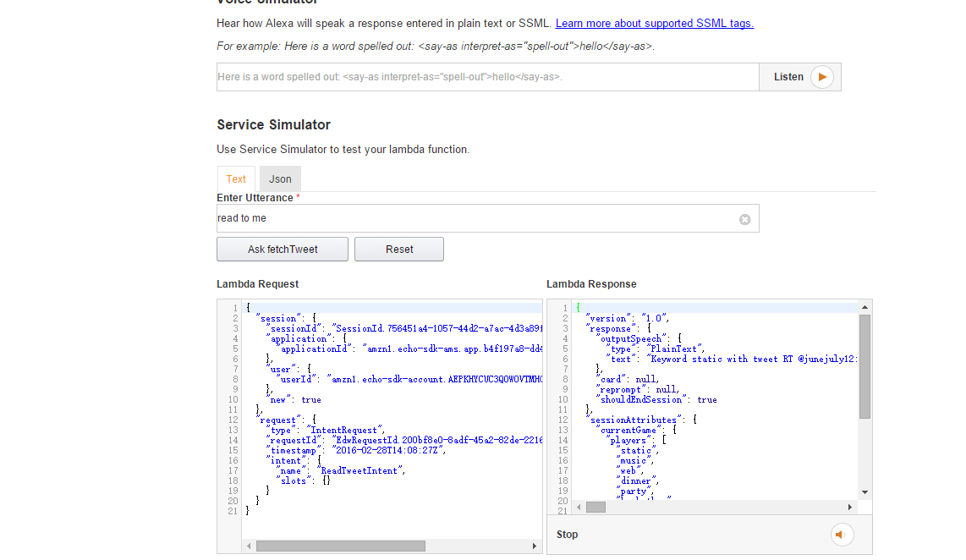The width and height of the screenshot is (966, 560).
Task: Click the Listen label
Action: pos(788,77)
